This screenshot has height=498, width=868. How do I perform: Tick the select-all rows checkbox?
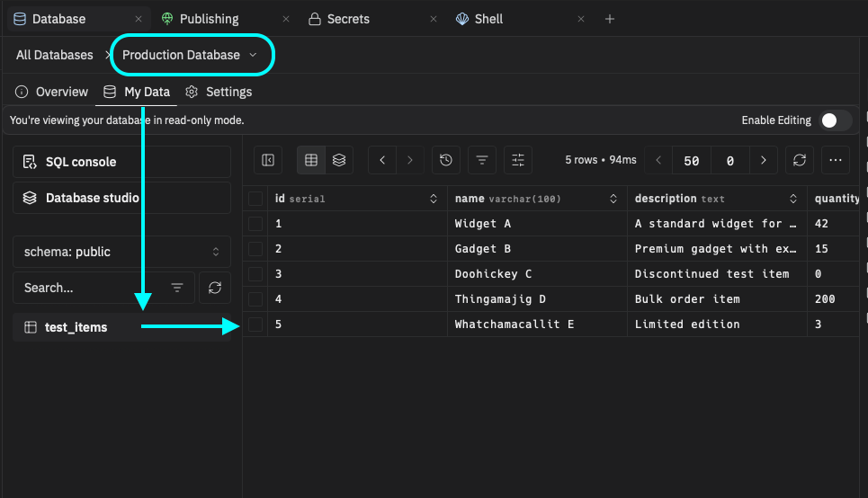(x=255, y=199)
